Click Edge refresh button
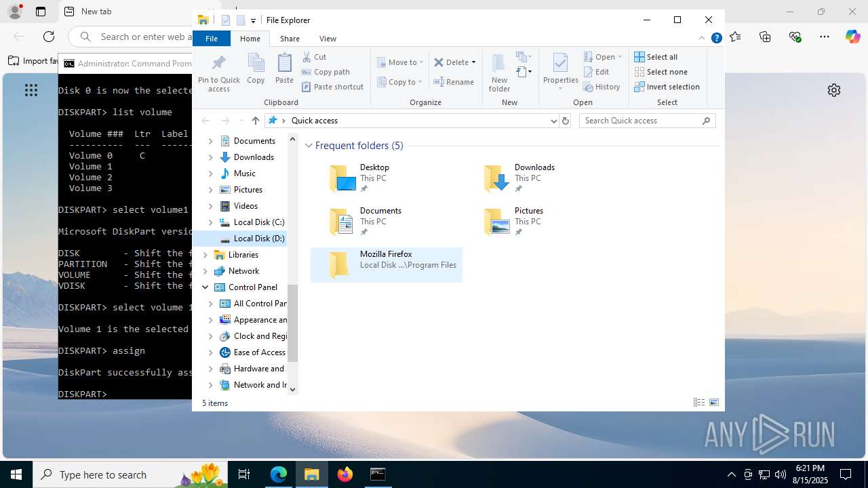 49,37
